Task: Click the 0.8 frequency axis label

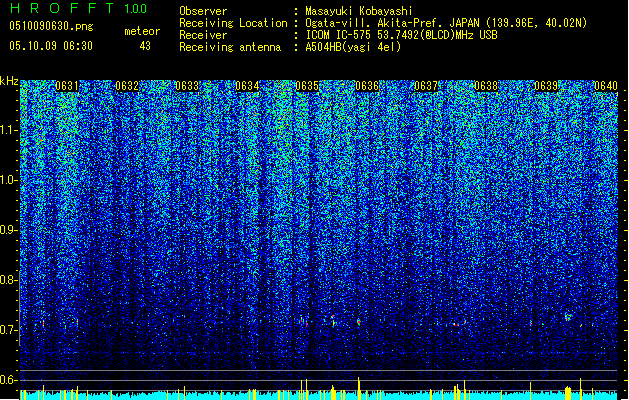Action: (x=9, y=280)
